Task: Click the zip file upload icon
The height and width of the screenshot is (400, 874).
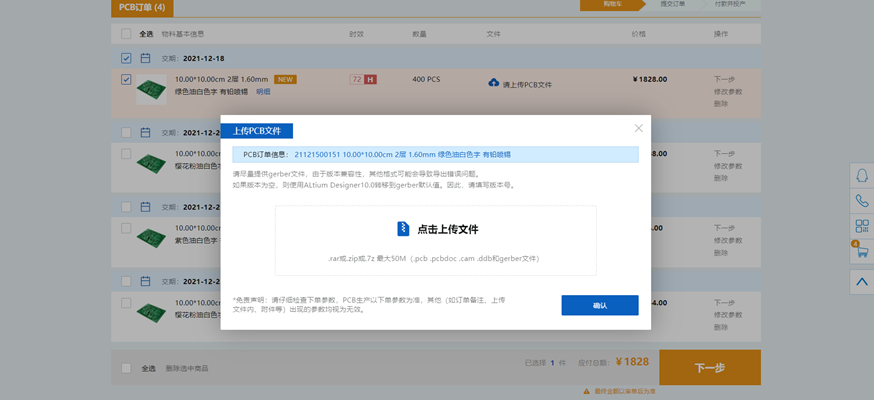Action: click(403, 229)
